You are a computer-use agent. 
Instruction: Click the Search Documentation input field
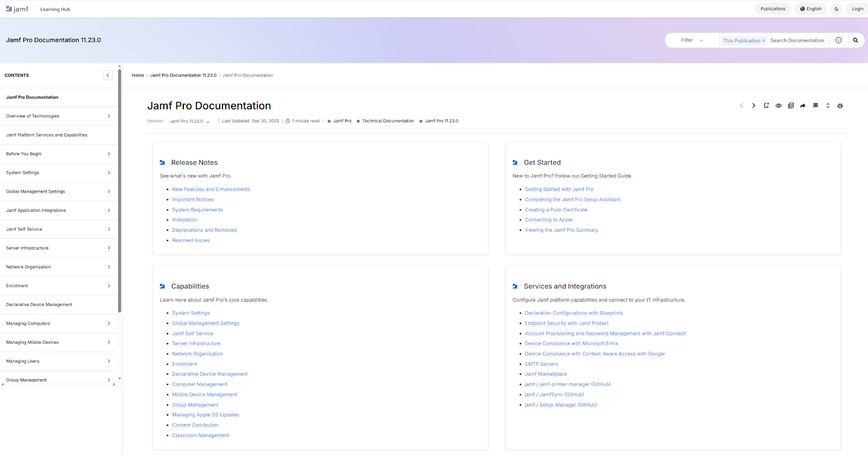point(797,40)
